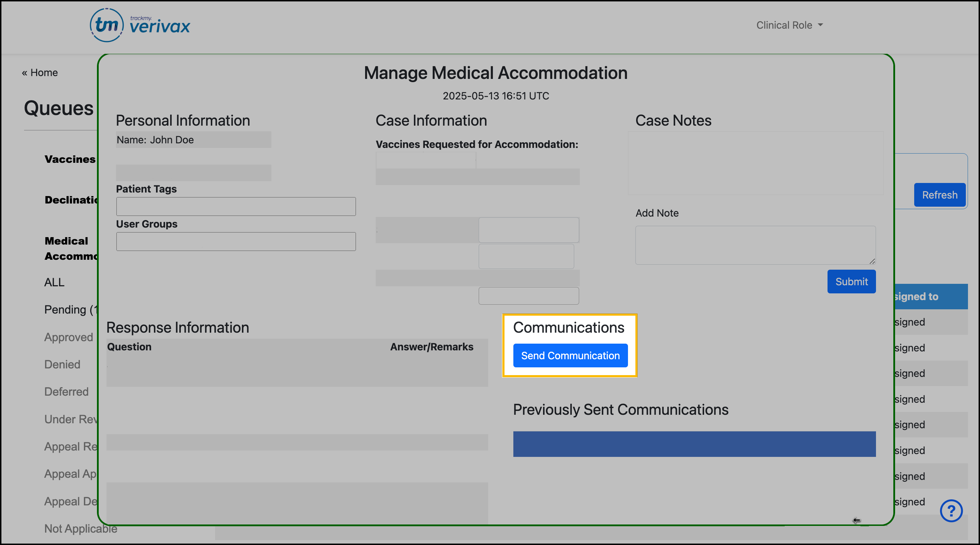This screenshot has height=545, width=980.
Task: Open the Denied queue list
Action: click(62, 364)
